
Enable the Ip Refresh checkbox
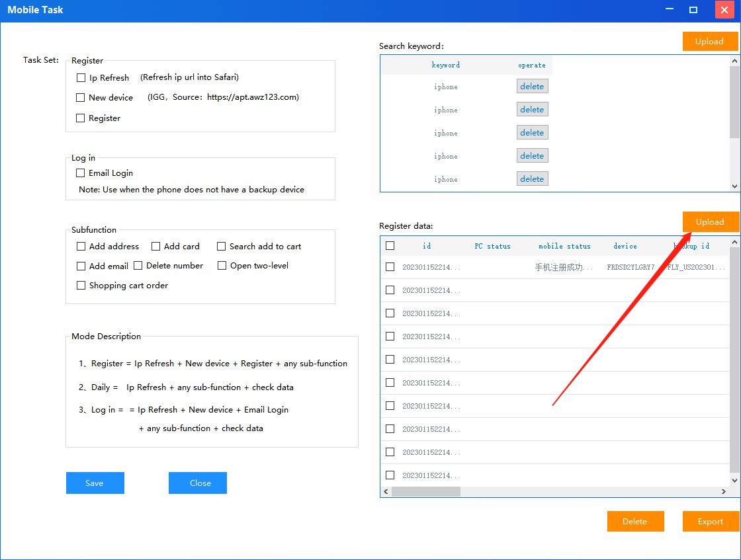[81, 78]
